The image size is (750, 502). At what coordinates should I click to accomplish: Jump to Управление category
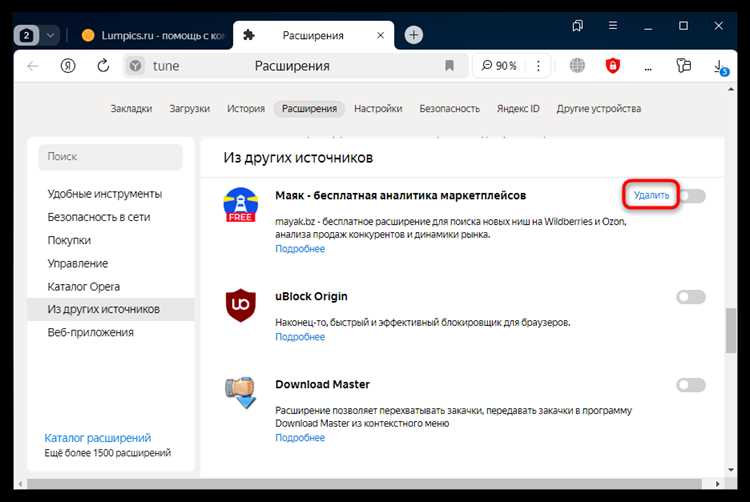pyautogui.click(x=77, y=263)
